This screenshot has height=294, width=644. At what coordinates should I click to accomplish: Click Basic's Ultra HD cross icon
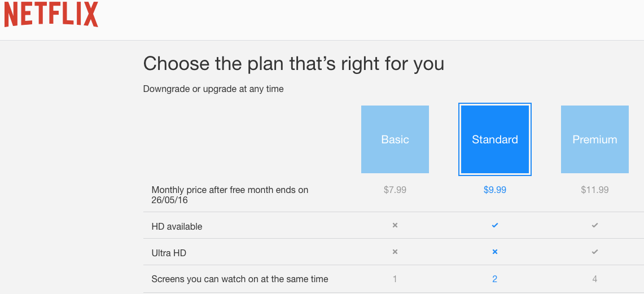click(395, 252)
